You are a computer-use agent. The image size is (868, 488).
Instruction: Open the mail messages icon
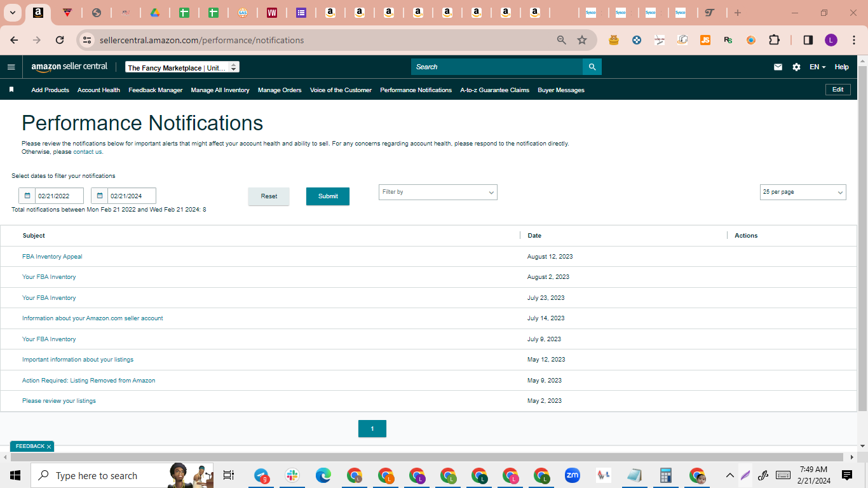(x=778, y=67)
